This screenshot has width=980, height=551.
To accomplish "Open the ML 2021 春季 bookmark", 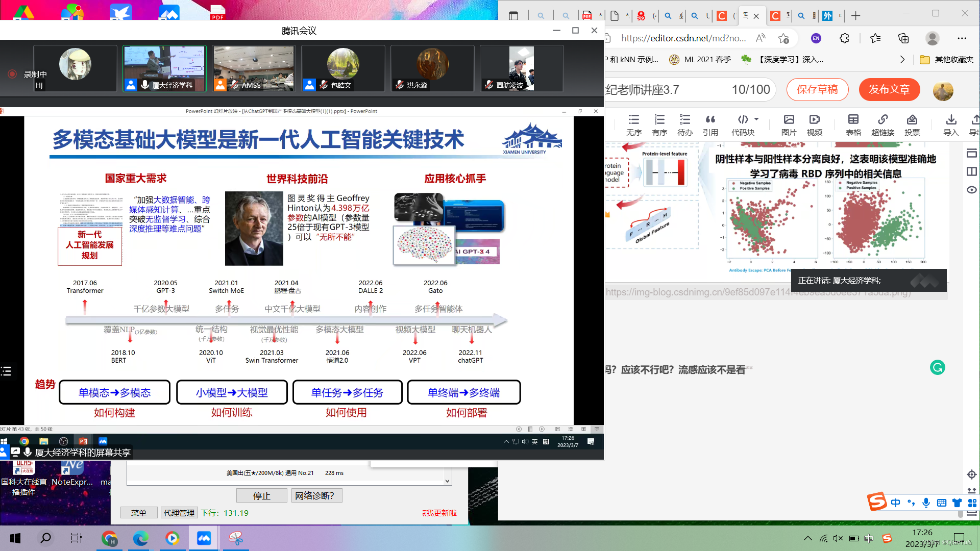I will [700, 60].
